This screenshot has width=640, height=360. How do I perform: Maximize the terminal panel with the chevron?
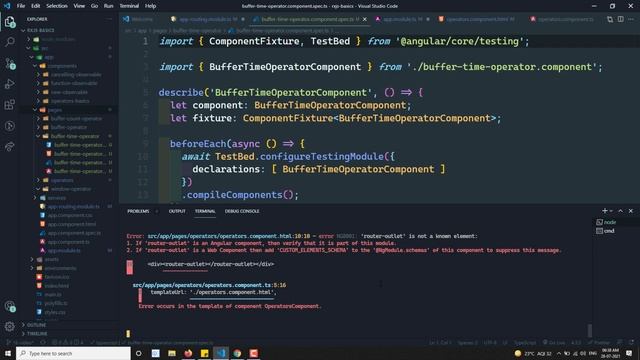(620, 211)
